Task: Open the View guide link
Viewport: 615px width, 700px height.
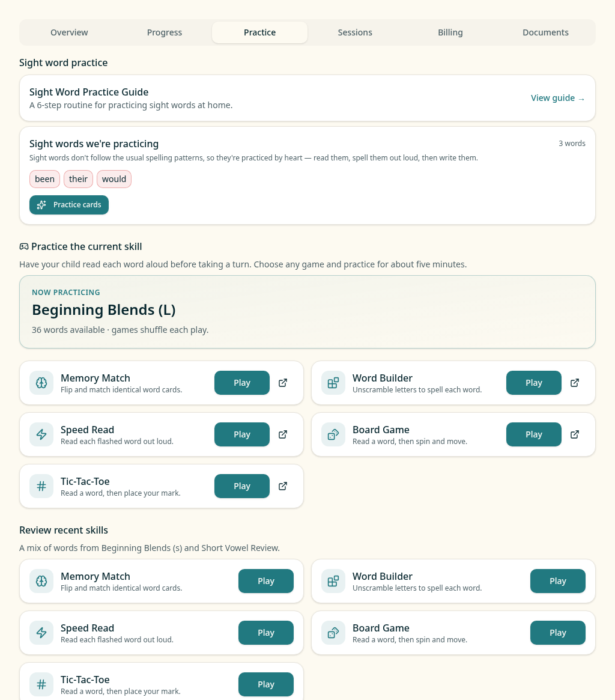Action: pyautogui.click(x=558, y=98)
